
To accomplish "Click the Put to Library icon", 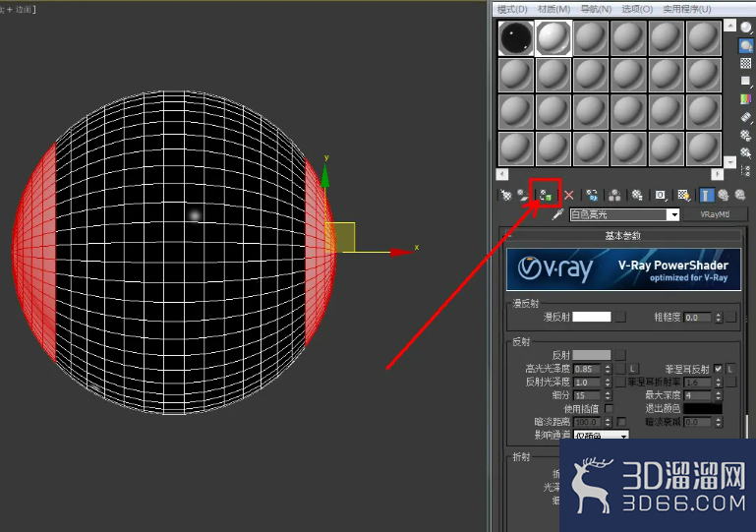I will [637, 195].
